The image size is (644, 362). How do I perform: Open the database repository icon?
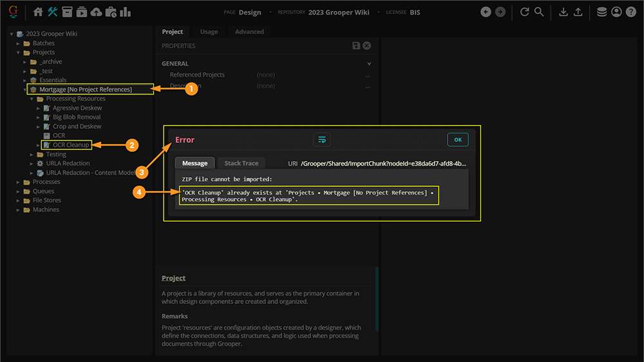pos(601,12)
